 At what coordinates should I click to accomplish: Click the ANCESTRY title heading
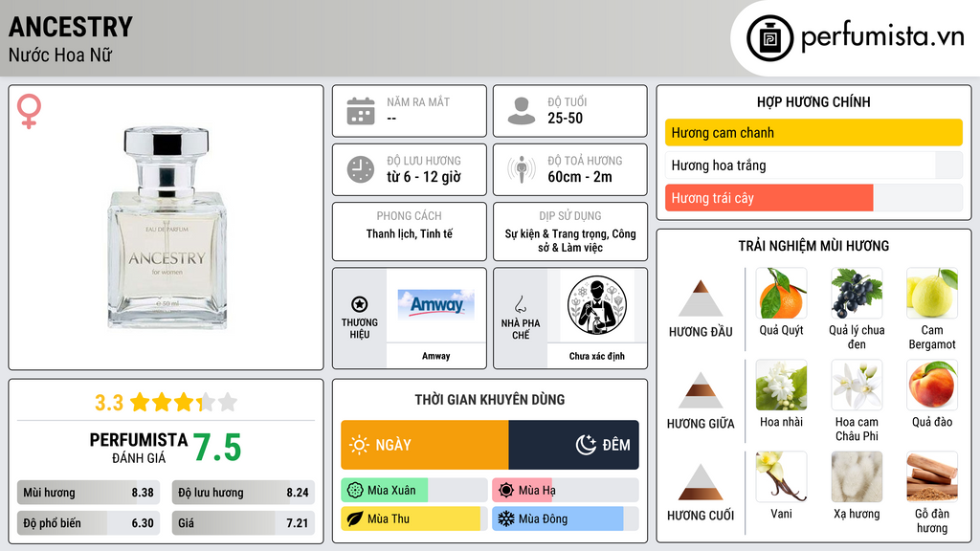pos(71,27)
